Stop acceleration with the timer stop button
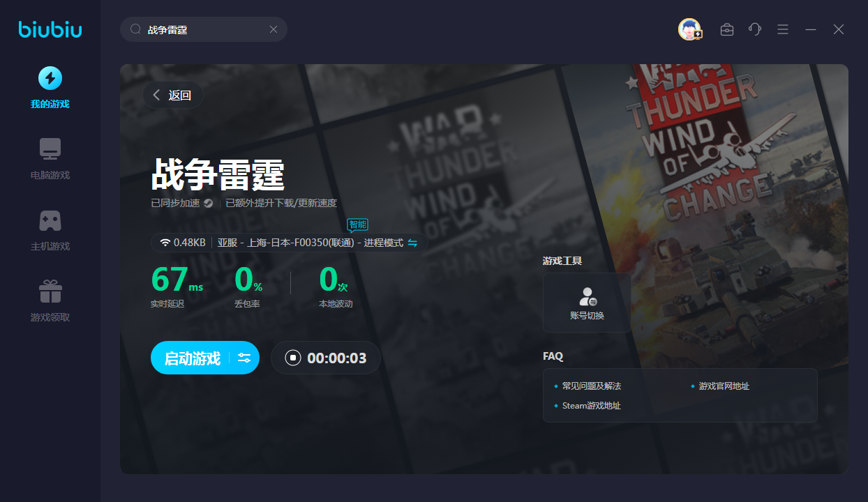868x502 pixels. [293, 358]
